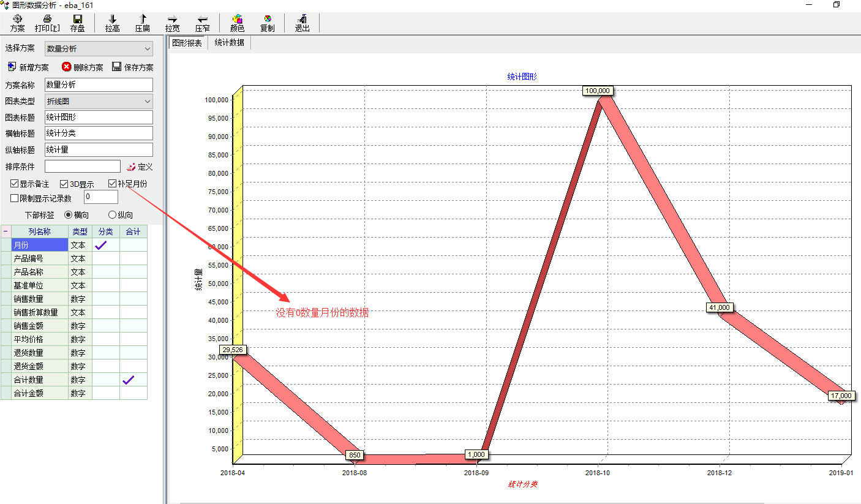Click the 复制 copy chart icon
This screenshot has width=861, height=504.
pos(267,20)
